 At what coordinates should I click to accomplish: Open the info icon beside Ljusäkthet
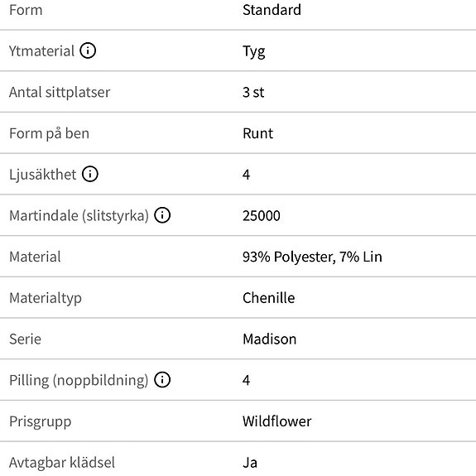(x=90, y=174)
